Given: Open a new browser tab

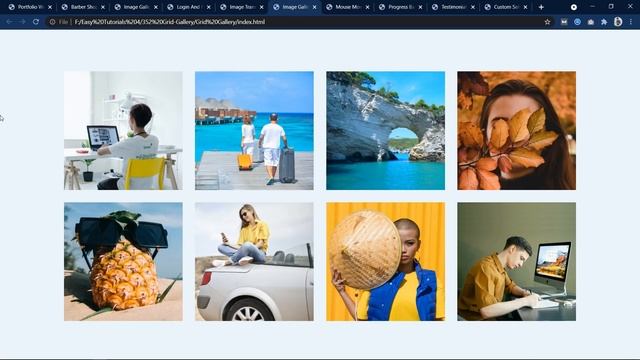Looking at the screenshot, I should tap(541, 7).
